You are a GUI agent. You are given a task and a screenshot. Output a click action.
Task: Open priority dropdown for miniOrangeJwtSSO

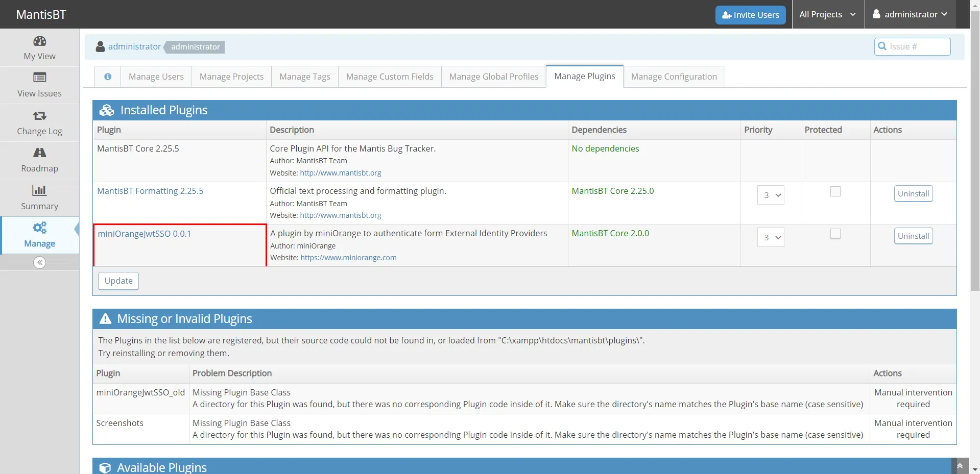point(771,237)
